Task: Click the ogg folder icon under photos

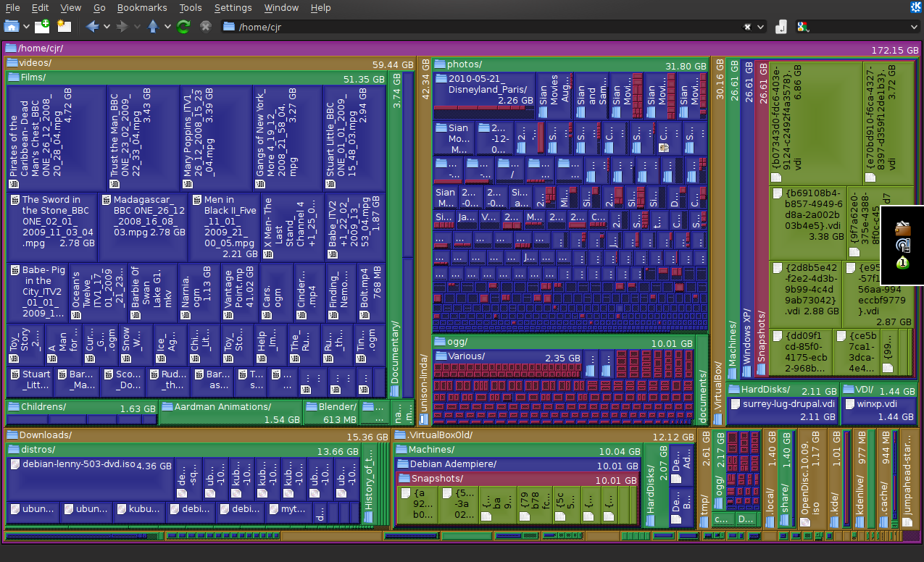Action: tap(441, 342)
